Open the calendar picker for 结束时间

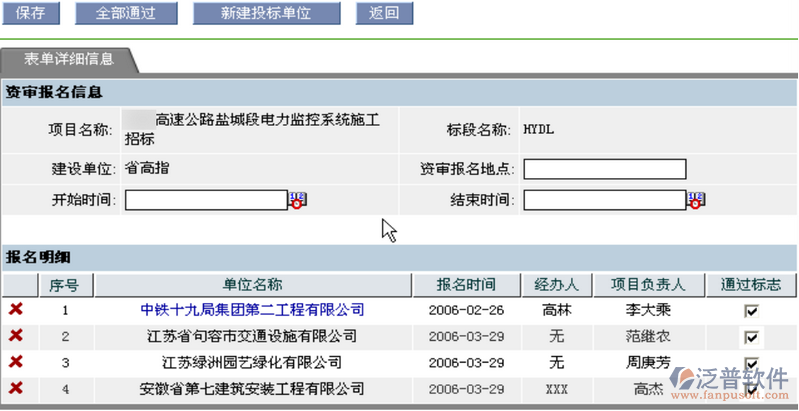(696, 200)
